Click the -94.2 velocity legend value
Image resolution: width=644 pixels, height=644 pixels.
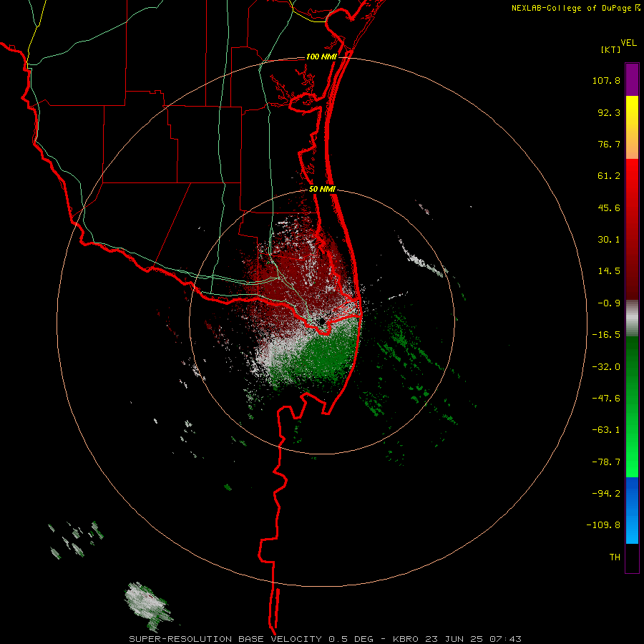[606, 493]
